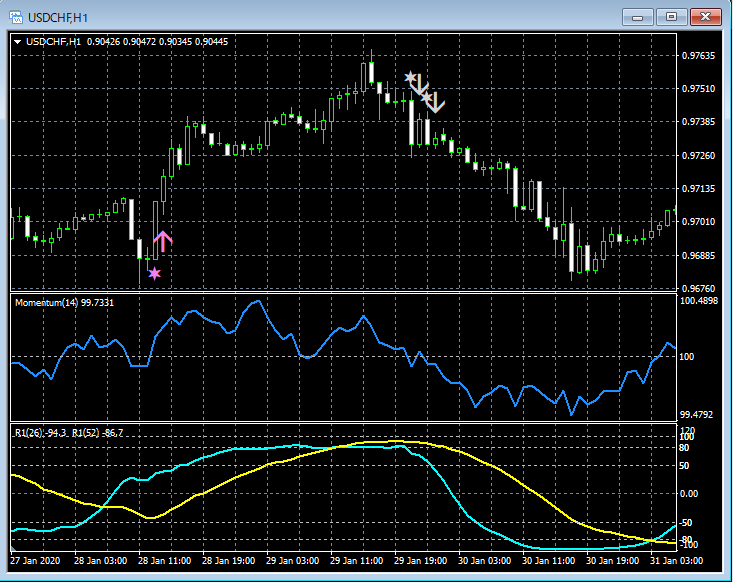Click the 0.96760 price level on the axis
This screenshot has width=734, height=582.
tap(698, 288)
